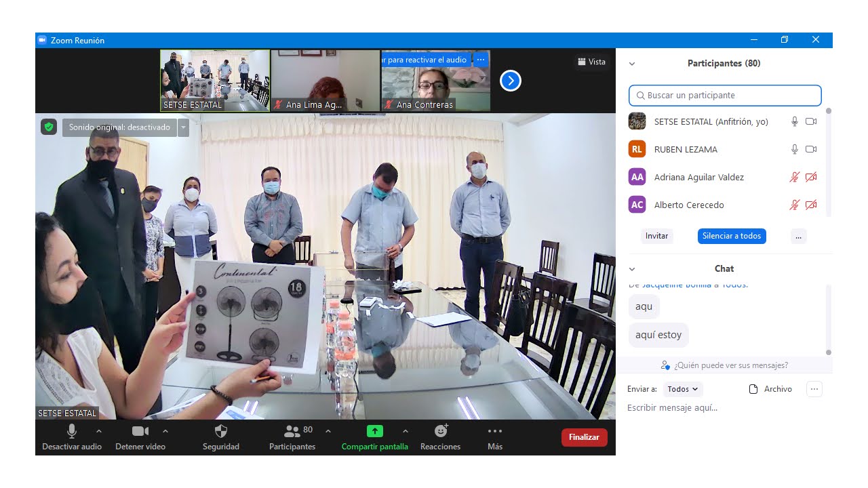Toggle microphone for SETSE ESTATAL participant
The image size is (868, 488).
(795, 121)
